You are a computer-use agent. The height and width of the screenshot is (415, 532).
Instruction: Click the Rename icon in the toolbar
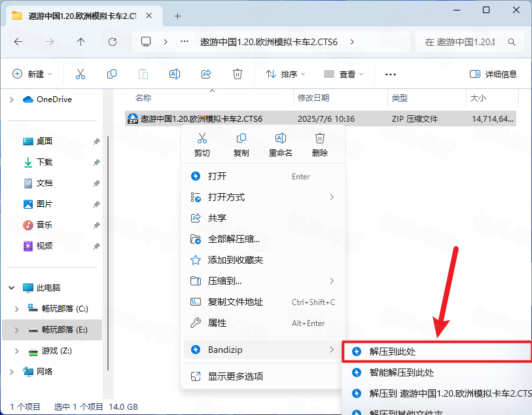tap(175, 74)
